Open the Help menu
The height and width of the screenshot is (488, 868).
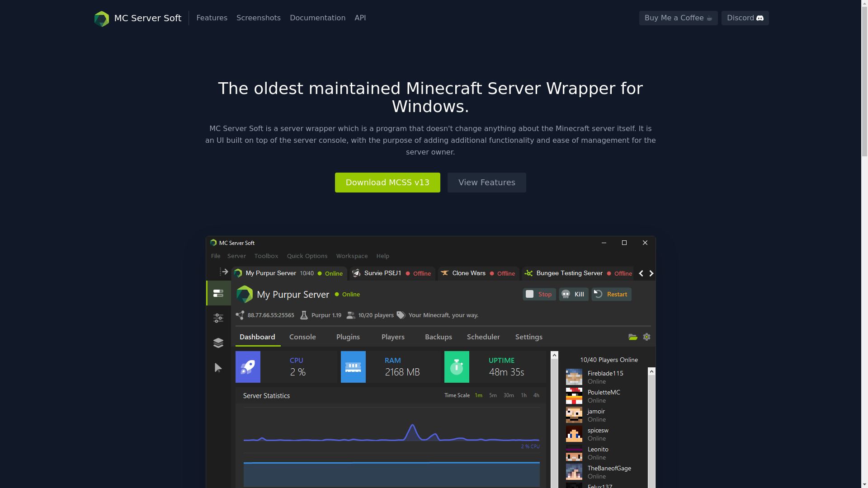coord(383,256)
